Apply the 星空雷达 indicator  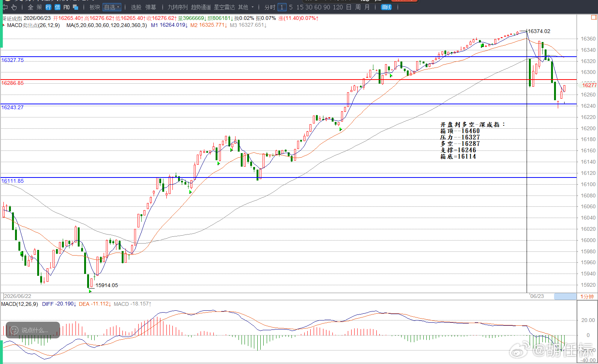pos(224,7)
